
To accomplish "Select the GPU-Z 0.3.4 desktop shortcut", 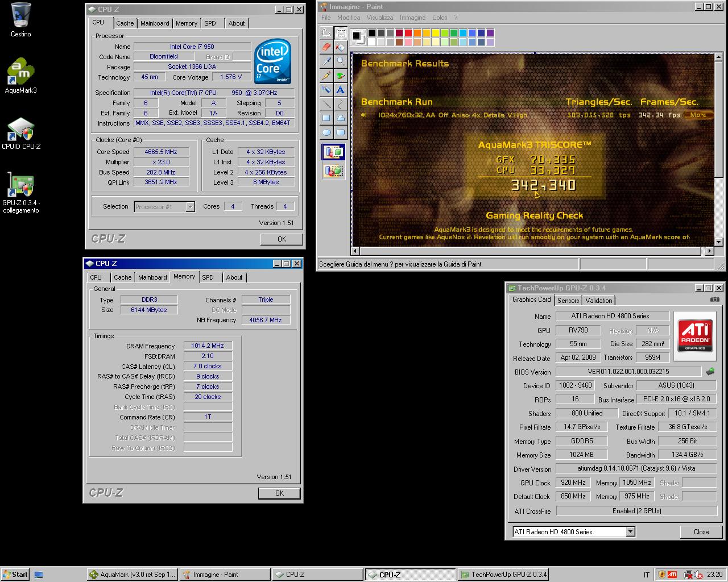I will pyautogui.click(x=21, y=193).
